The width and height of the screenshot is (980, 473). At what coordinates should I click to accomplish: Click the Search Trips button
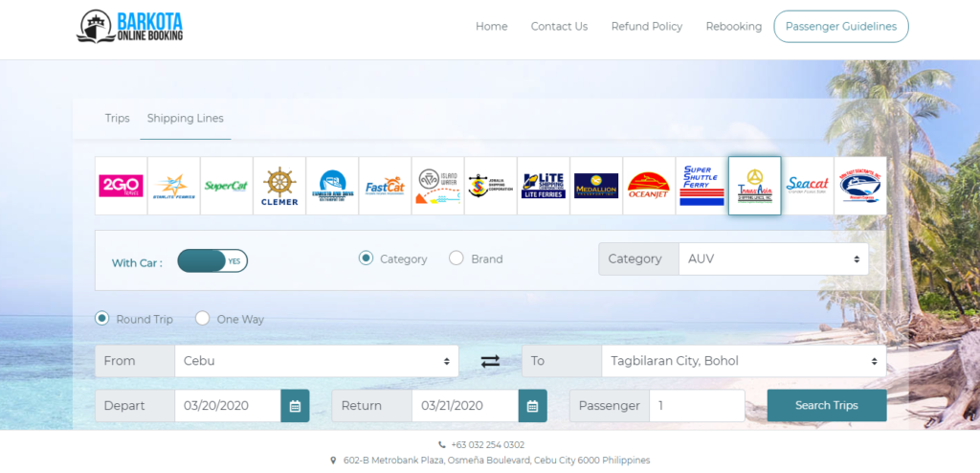pos(827,405)
